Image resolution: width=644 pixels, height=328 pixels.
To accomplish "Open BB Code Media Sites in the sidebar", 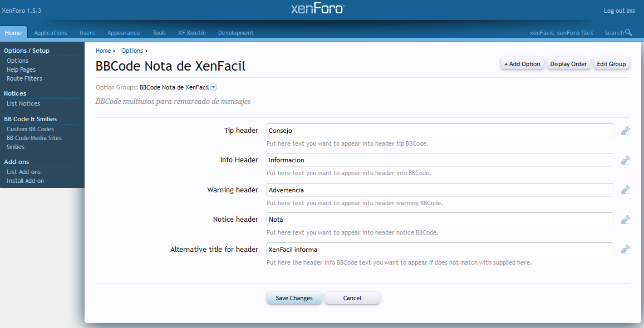I will (x=34, y=138).
